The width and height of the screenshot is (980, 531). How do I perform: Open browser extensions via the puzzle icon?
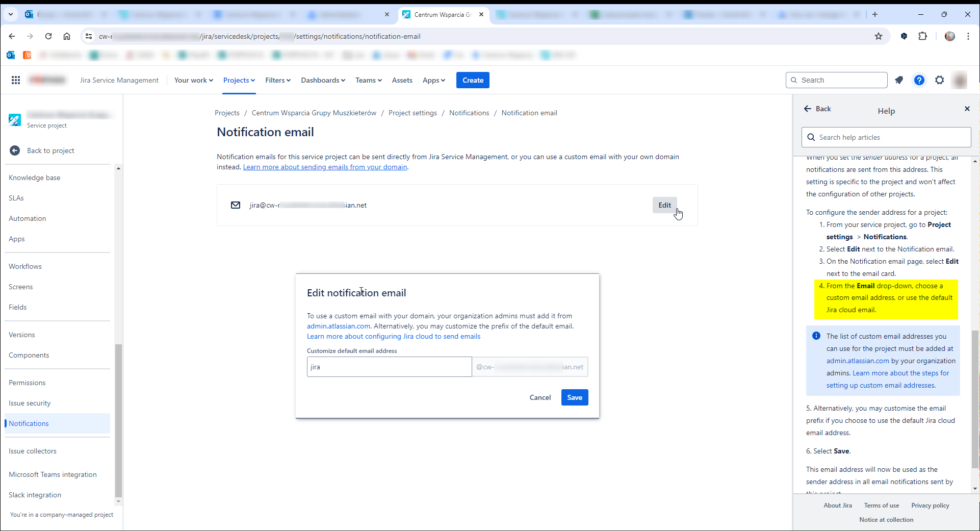(924, 36)
